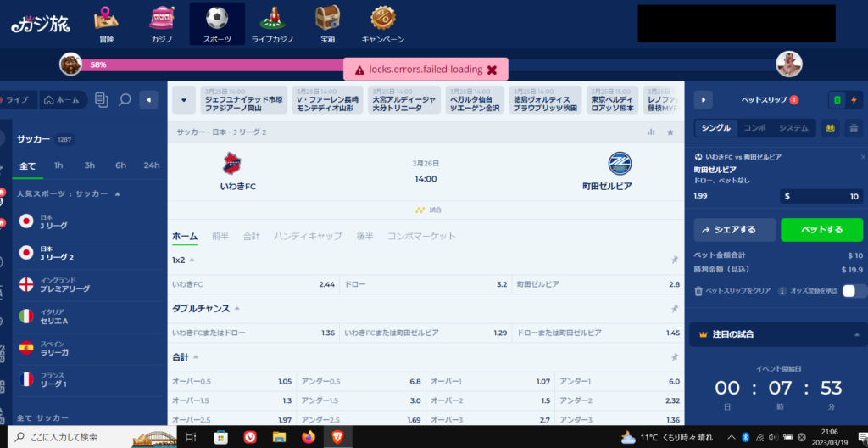Image resolution: width=868 pixels, height=448 pixels.
Task: Remove いわきFC vs 町田ゼルビア bet with X
Action: tap(862, 157)
